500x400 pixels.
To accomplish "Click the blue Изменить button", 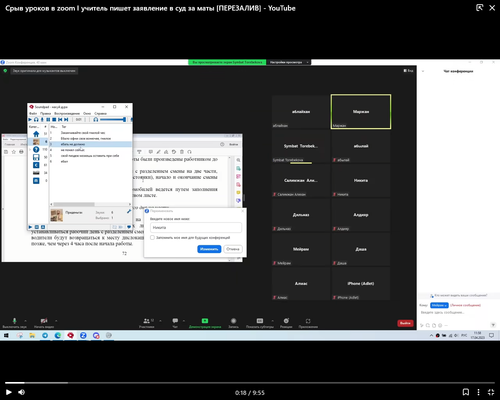I will click(x=209, y=249).
